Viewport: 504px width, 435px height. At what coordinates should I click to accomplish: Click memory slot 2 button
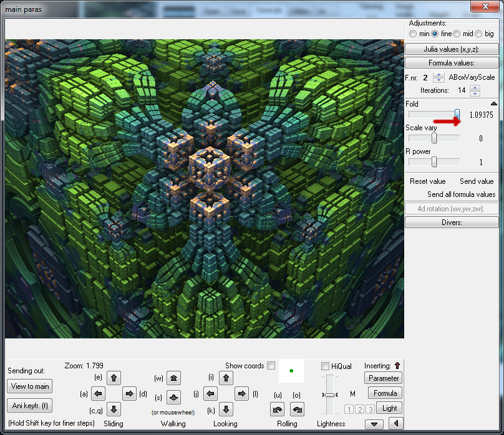(360, 409)
